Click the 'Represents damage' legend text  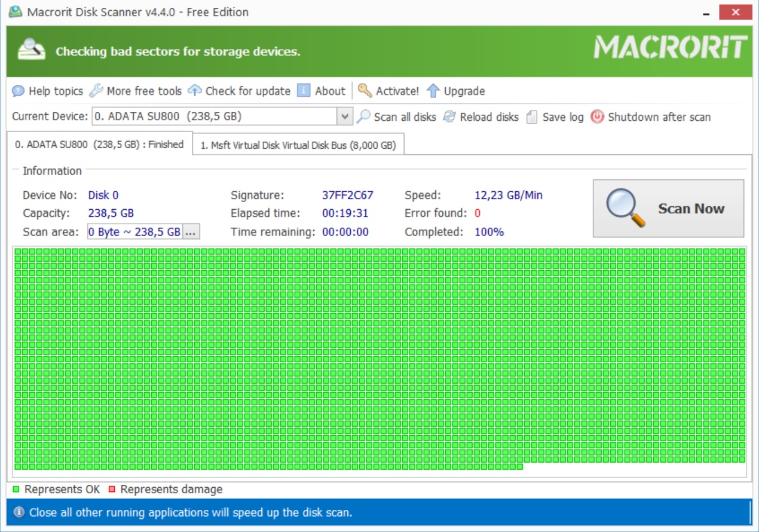[172, 490]
